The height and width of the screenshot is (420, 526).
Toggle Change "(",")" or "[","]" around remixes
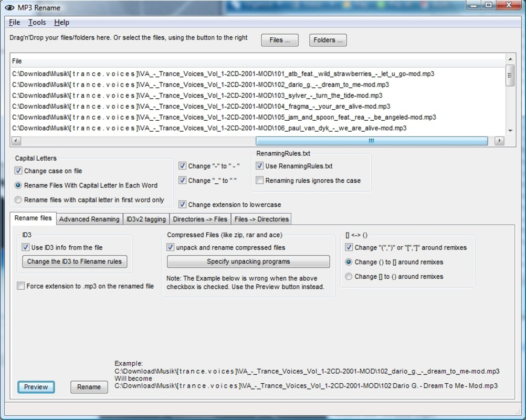point(349,247)
